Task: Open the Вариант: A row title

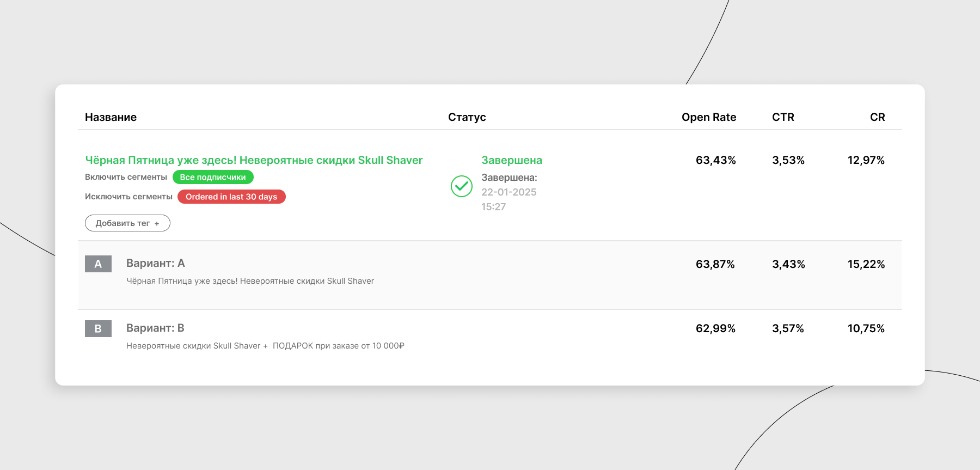Action: pos(156,263)
